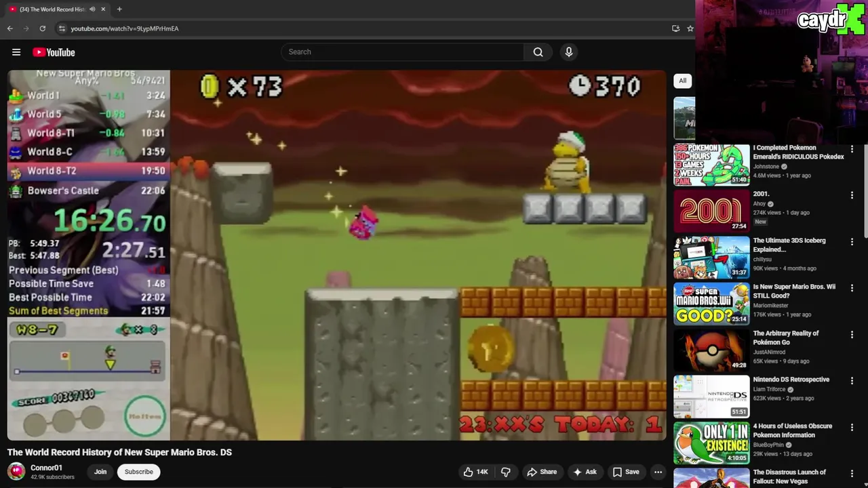This screenshot has width=868, height=488.
Task: Open the Connor01 channel avatar
Action: 16,472
